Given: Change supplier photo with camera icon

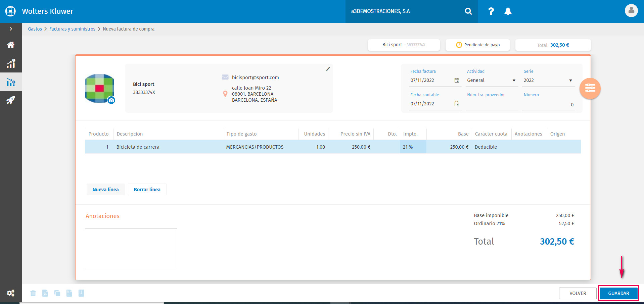Looking at the screenshot, I should tap(111, 100).
